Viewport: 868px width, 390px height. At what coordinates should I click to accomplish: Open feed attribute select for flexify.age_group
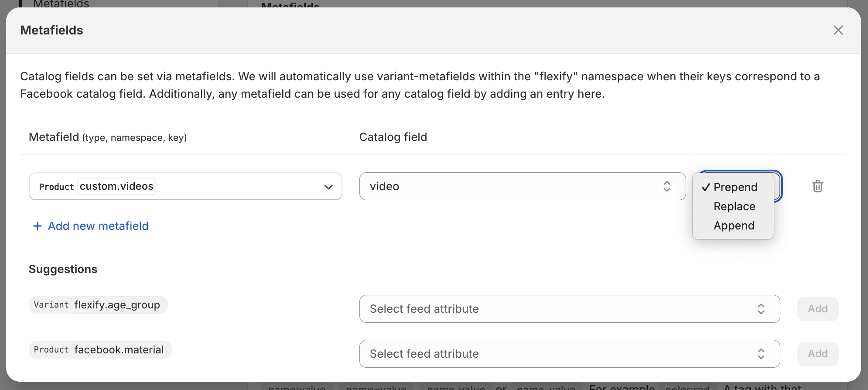[569, 309]
